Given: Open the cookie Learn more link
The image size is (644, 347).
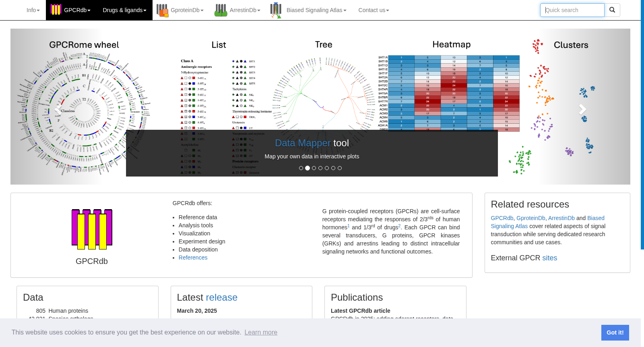Looking at the screenshot, I should coord(261,332).
